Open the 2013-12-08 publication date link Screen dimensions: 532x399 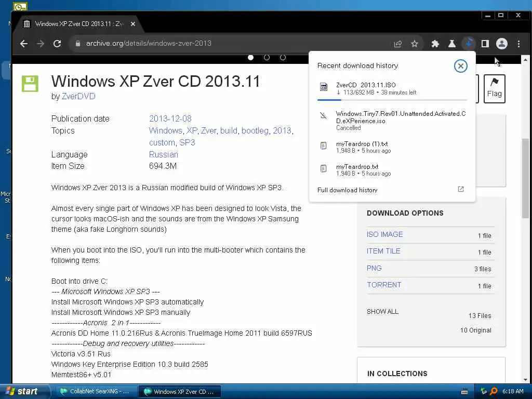[x=170, y=118]
